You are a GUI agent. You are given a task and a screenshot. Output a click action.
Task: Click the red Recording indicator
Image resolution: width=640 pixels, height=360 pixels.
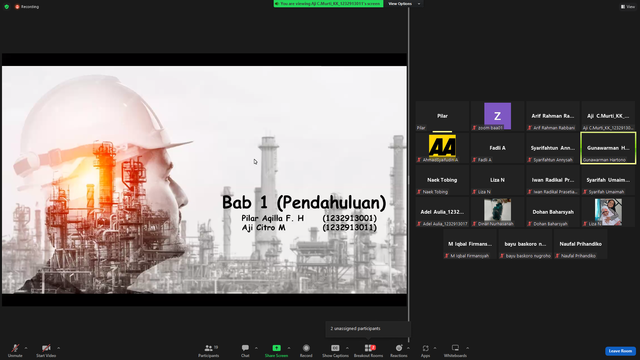(x=27, y=7)
